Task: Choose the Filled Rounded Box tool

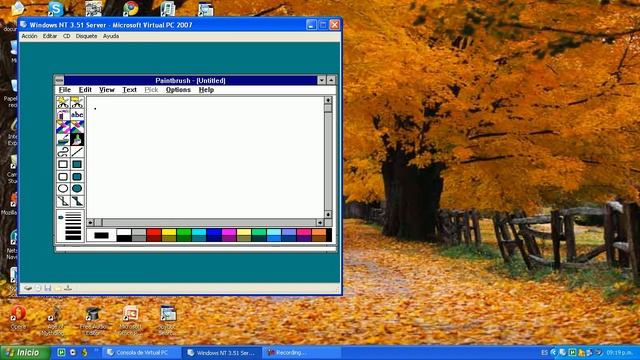Action: tap(77, 176)
